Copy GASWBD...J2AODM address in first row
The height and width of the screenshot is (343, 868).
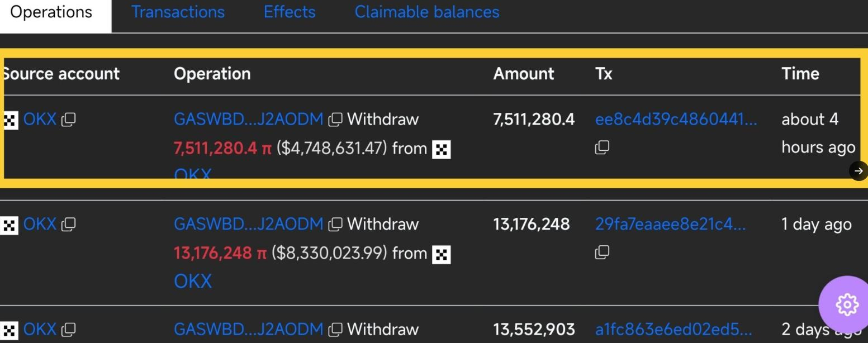click(335, 120)
